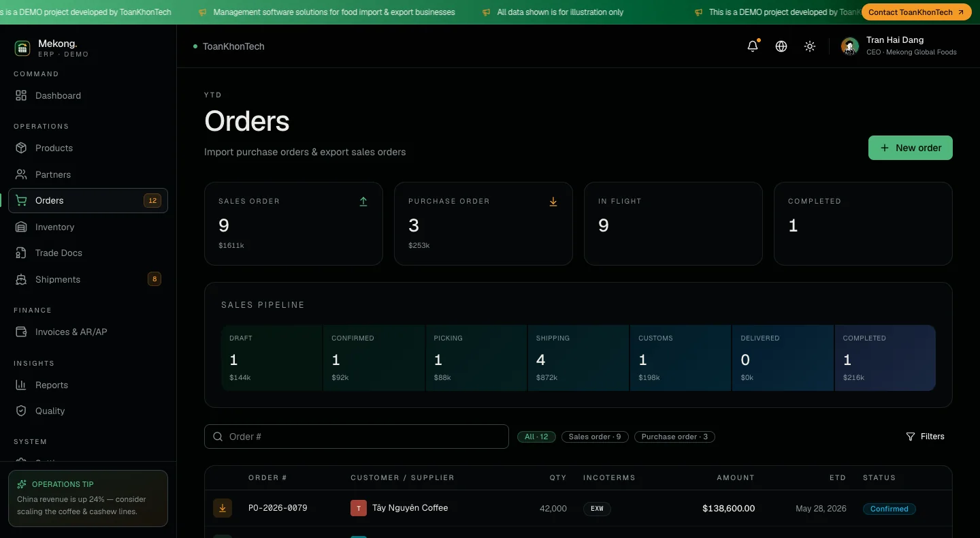Click Contact ToanKhonTech banner button
980x538 pixels.
click(916, 12)
